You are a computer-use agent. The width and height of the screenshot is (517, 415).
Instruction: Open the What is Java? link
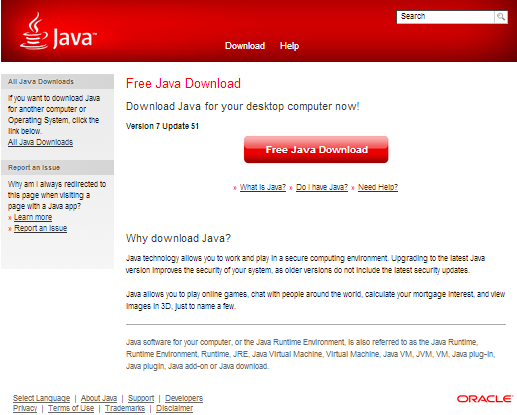coord(263,187)
